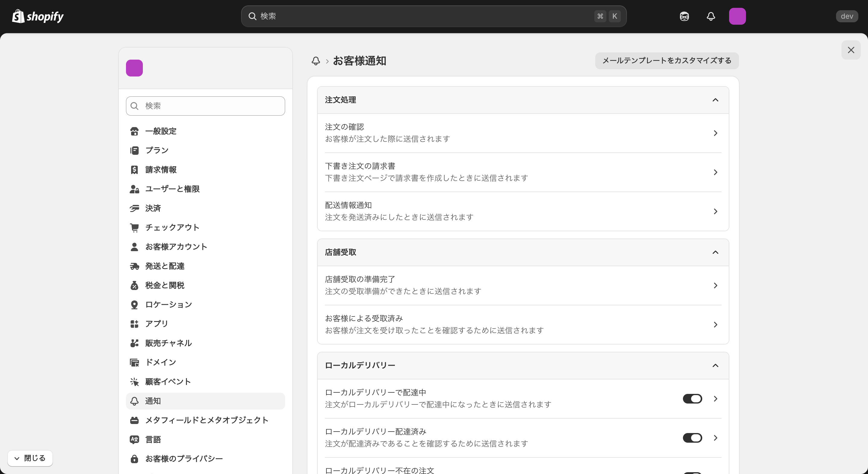This screenshot has width=868, height=474.
Task: Click the ロケーション pin icon
Action: pyautogui.click(x=134, y=304)
